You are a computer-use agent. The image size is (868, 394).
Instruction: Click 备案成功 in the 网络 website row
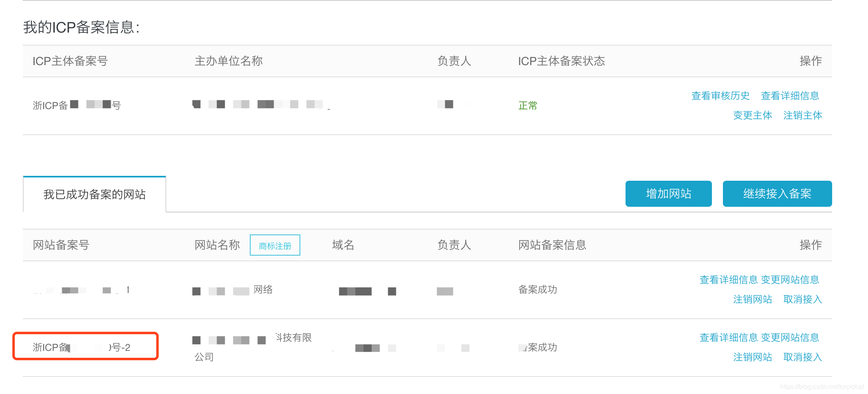538,289
